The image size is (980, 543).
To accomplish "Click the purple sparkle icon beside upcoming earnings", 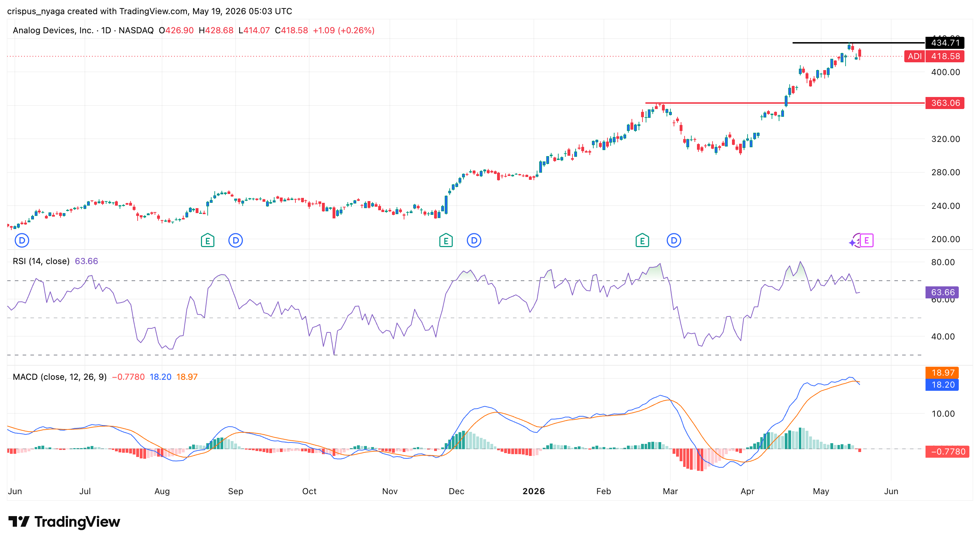I will click(x=852, y=243).
